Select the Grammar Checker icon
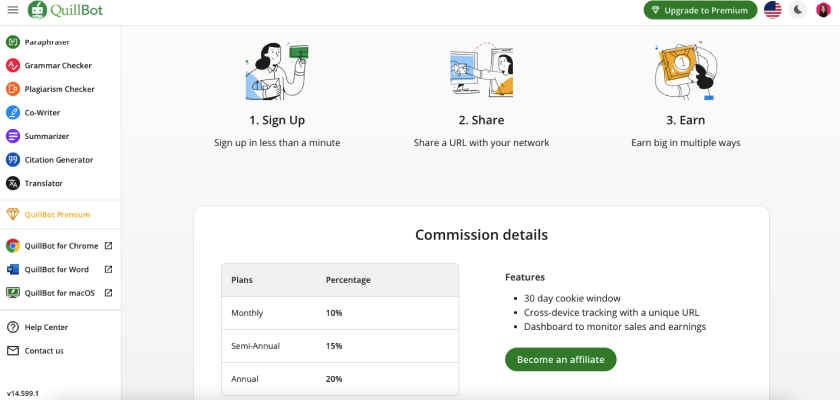The height and width of the screenshot is (400, 840). click(13, 66)
